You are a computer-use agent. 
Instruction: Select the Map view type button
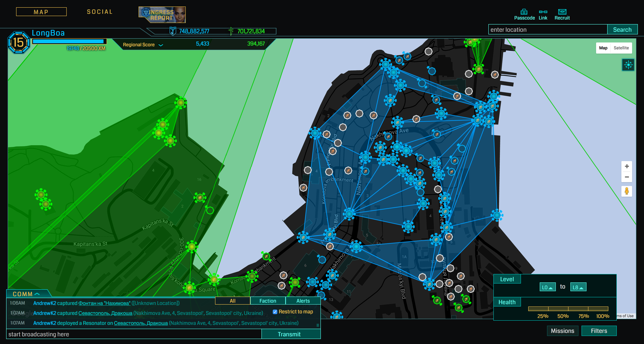603,48
